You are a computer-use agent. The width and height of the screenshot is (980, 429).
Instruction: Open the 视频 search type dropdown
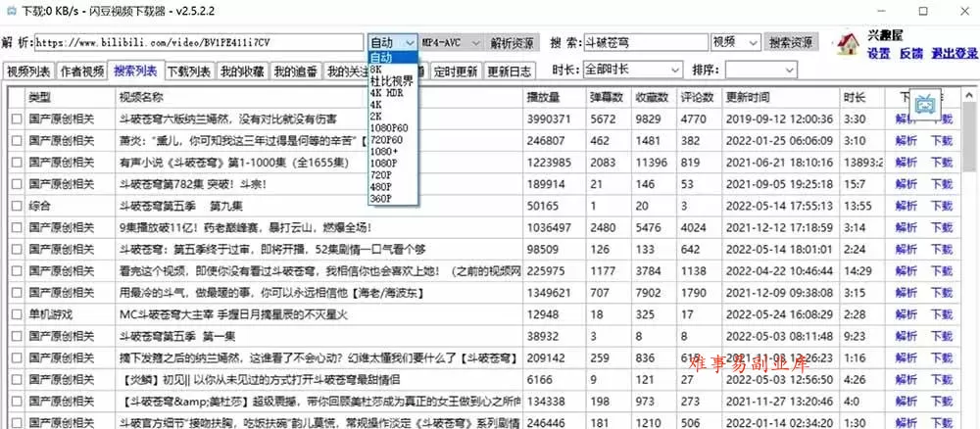coord(753,42)
